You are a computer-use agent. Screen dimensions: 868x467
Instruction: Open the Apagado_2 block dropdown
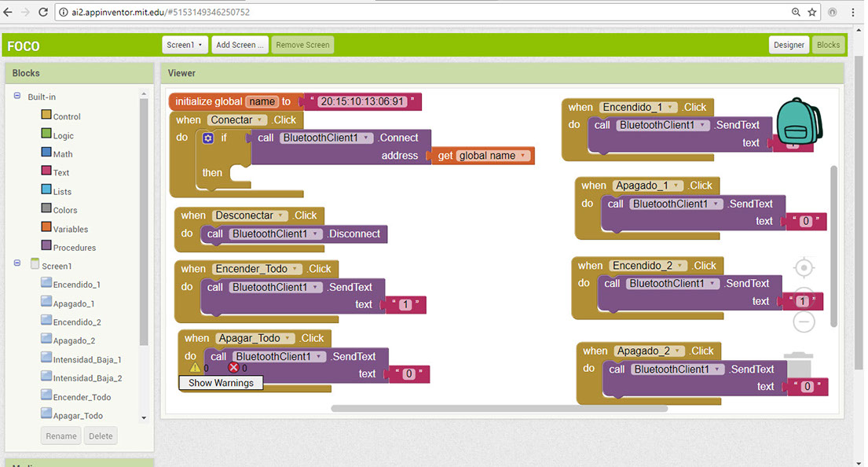[678, 351]
